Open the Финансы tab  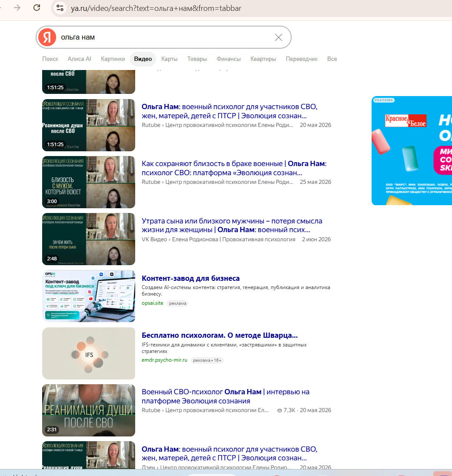(229, 59)
